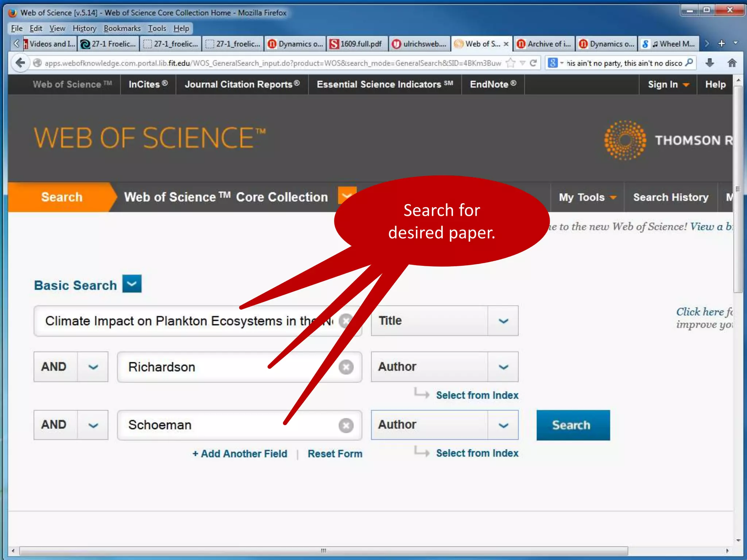The image size is (747, 560).
Task: Switch to the Archive of i... tab
Action: pos(544,44)
